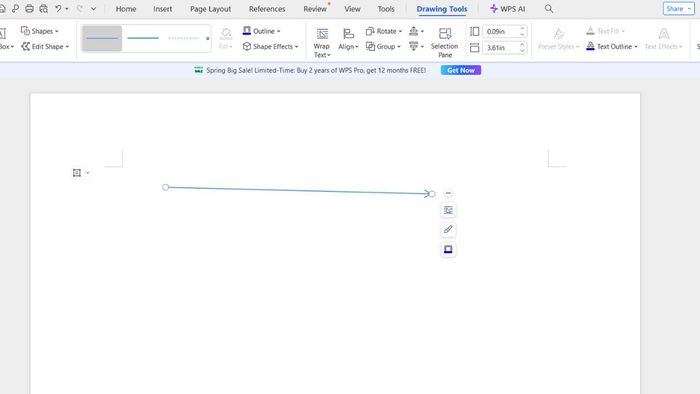The image size is (700, 394).
Task: Select the Drawing Tools tab
Action: click(x=442, y=9)
